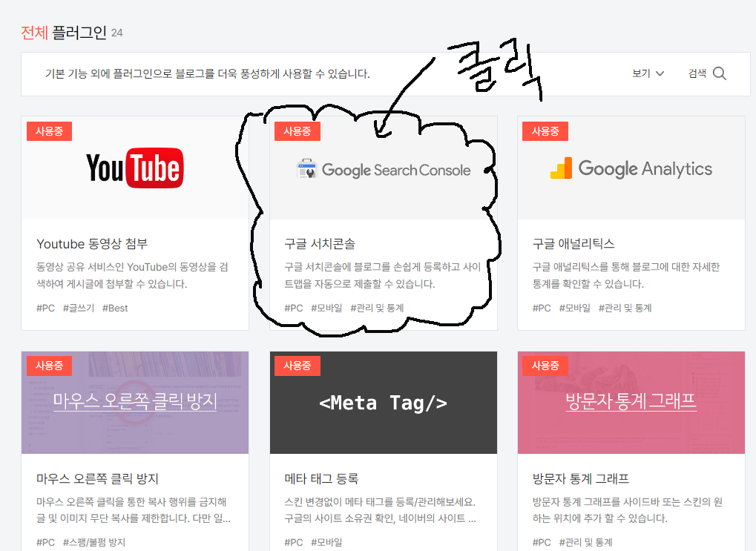756x551 pixels.
Task: Open Youtube 동영상 첨부 plugin title
Action: coord(92,244)
